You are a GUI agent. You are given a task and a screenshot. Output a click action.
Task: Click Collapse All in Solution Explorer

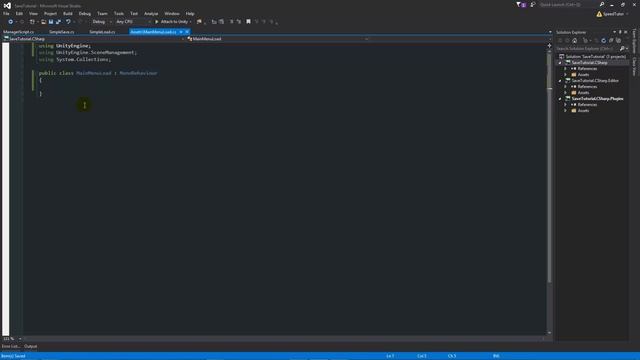pyautogui.click(x=611, y=40)
